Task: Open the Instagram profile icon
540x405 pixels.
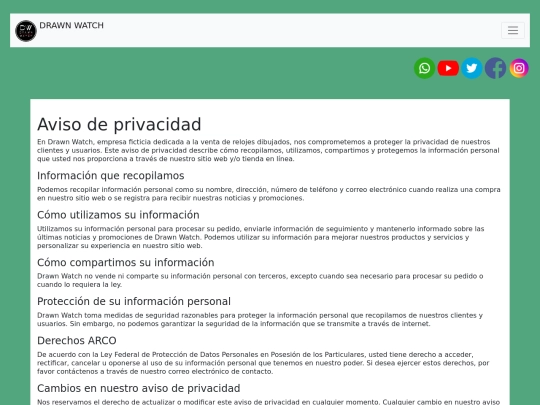Action: 519,68
